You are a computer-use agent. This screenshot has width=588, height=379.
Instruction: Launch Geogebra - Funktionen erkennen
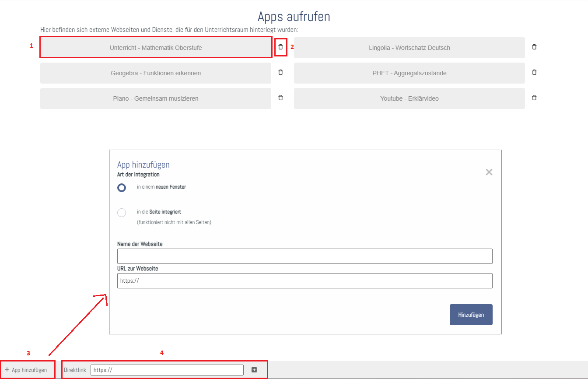pyautogui.click(x=156, y=73)
